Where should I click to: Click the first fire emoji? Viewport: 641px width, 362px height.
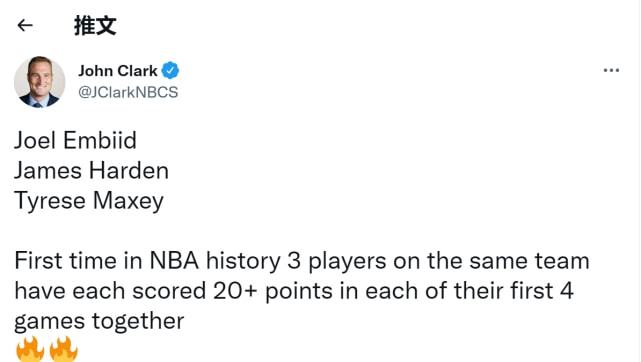tap(30, 349)
